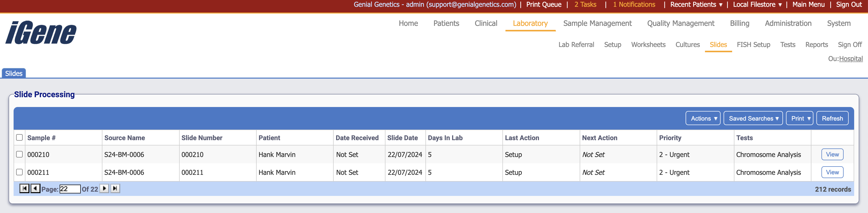
Task: Go to the previous page of results
Action: click(35, 188)
